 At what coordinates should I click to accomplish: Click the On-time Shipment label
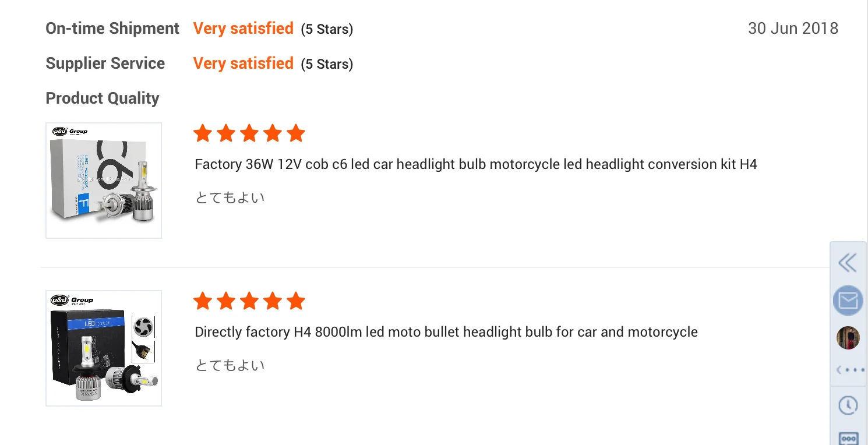(x=112, y=29)
